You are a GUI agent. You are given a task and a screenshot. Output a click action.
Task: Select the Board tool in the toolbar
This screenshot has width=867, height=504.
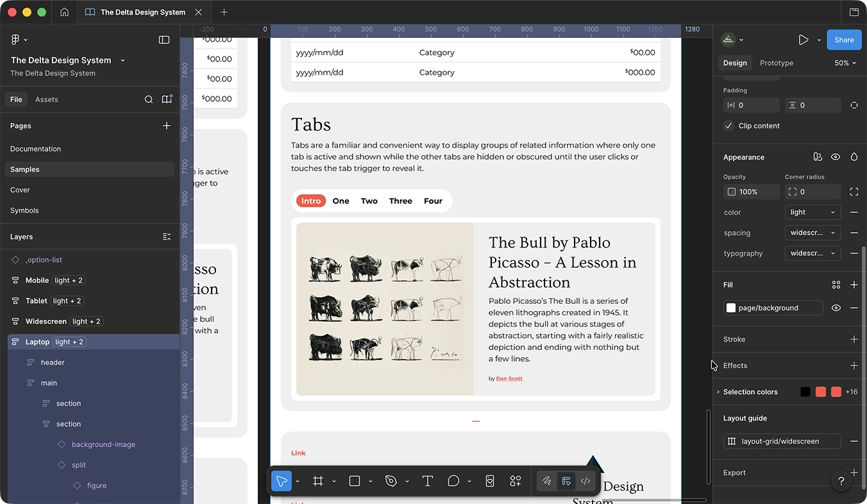click(x=317, y=481)
